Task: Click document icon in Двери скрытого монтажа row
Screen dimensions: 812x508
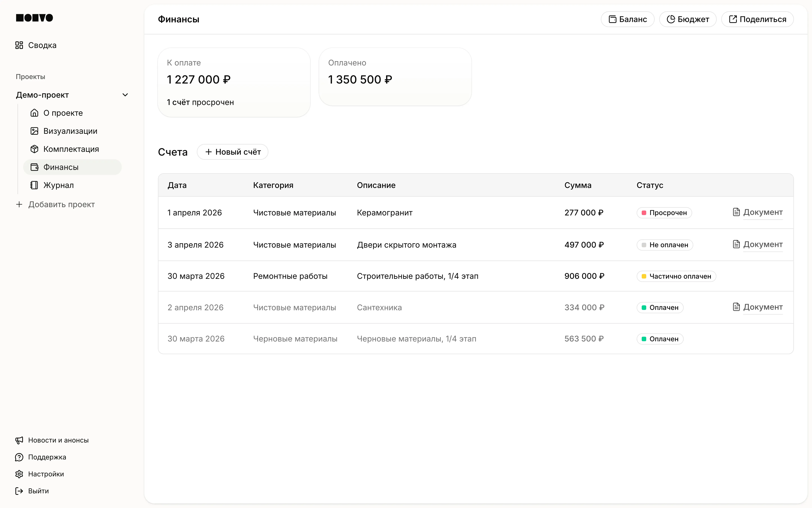Action: click(736, 244)
